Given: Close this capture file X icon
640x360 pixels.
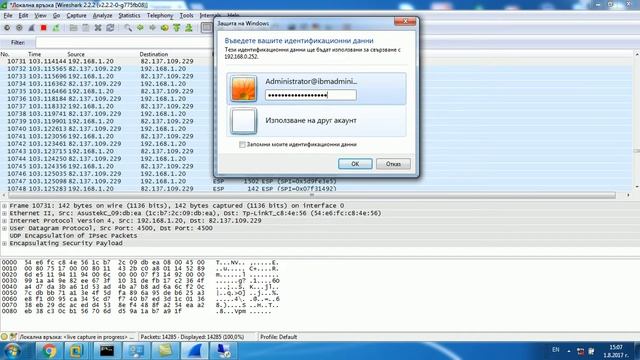Looking at the screenshot, I should pyautogui.click(x=98, y=28).
